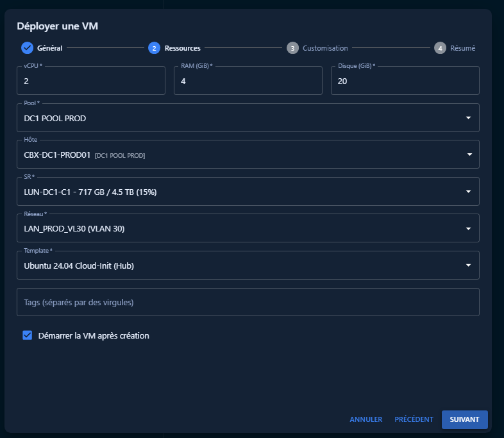This screenshot has height=438, width=504.
Task: Select the Disque (GiB) input field
Action: coord(405,81)
